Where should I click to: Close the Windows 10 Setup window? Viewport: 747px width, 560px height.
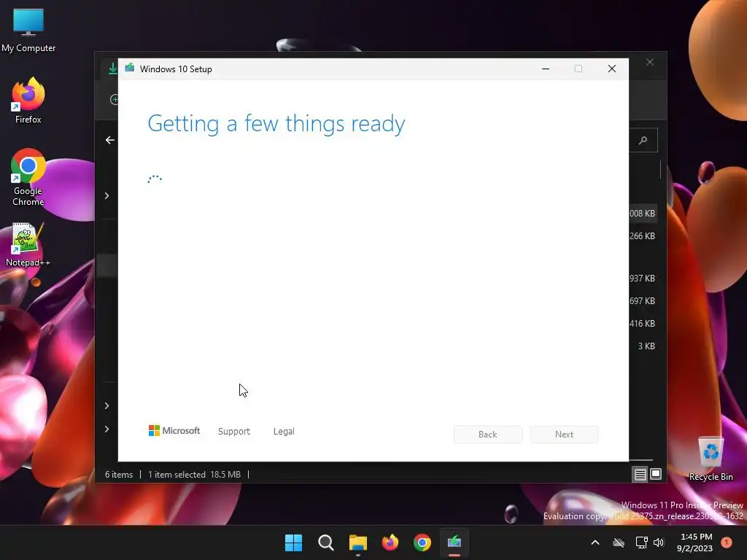[612, 69]
